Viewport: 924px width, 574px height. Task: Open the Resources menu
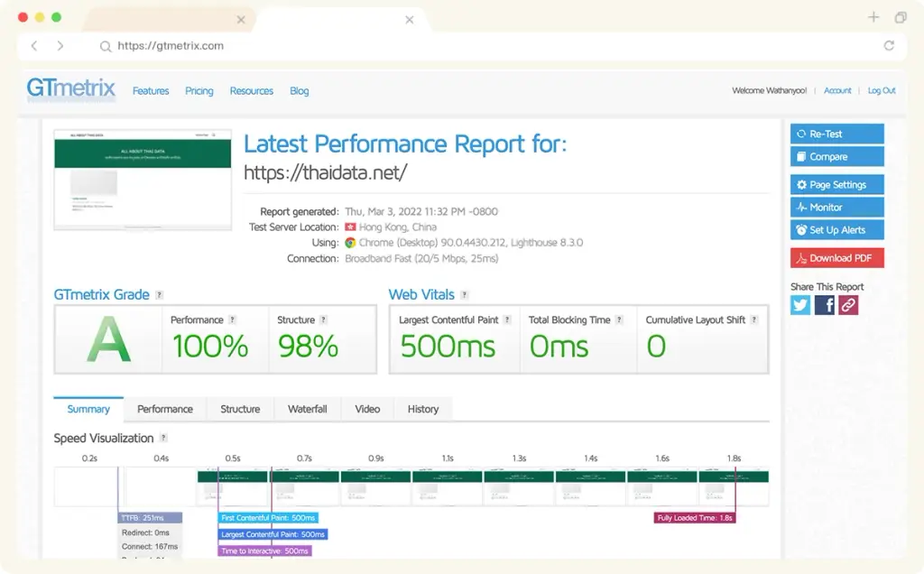[252, 91]
